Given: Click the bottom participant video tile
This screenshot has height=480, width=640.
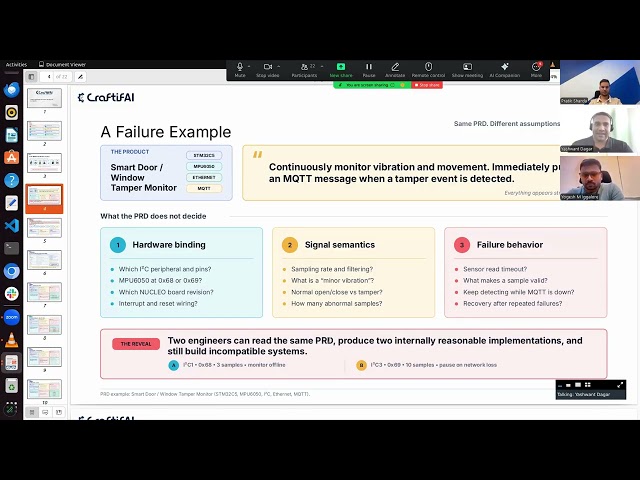Looking at the screenshot, I should pos(600,178).
